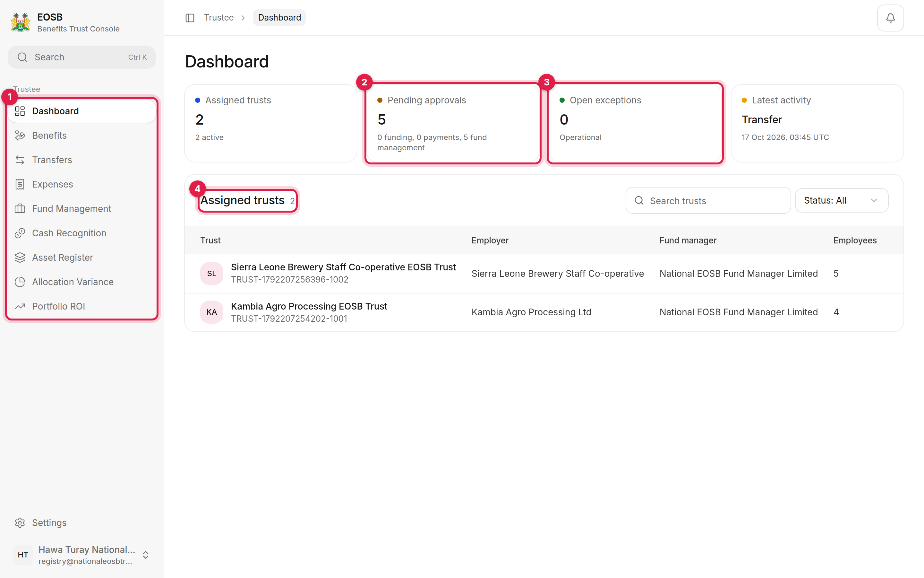Screen dimensions: 924x578
Task: Click the Dashboard breadcrumb chip
Action: (279, 18)
